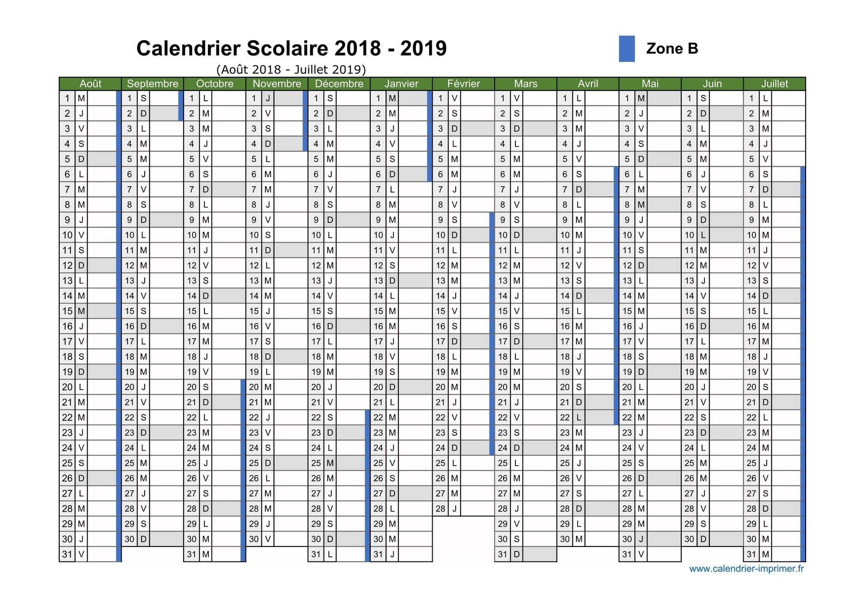Image resolution: width=868 pixels, height=613 pixels.
Task: Click the Calendrier Scolaire 2018 - 2019 title
Action: click(292, 48)
